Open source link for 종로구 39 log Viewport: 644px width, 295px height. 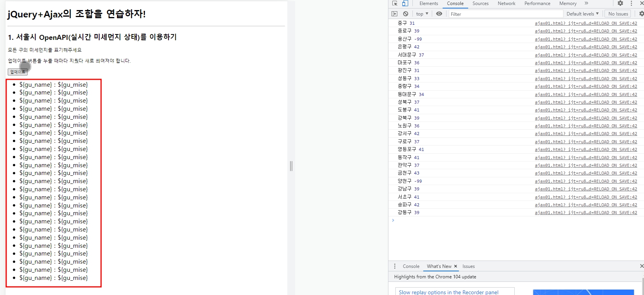pos(586,31)
